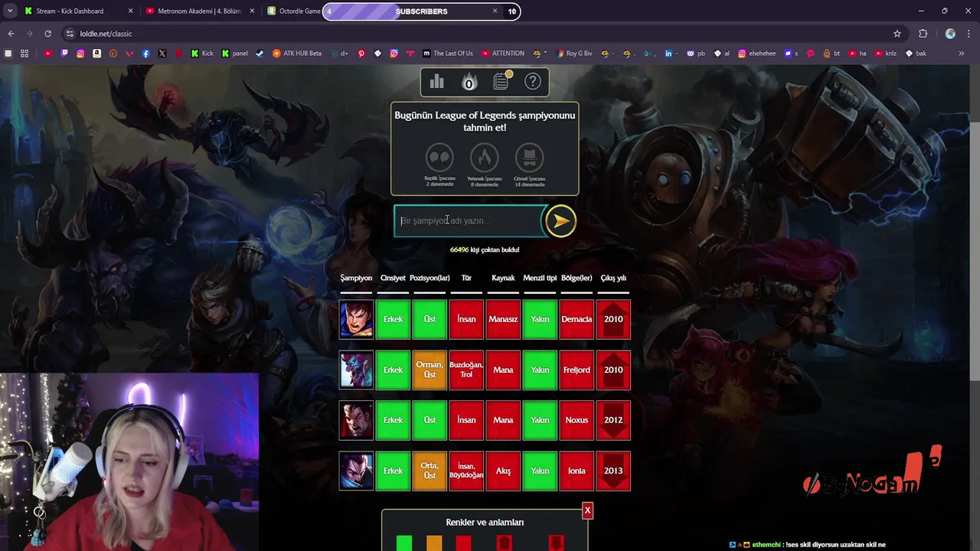Close the Renkler ve anlamları legend
The image size is (980, 551).
587,510
